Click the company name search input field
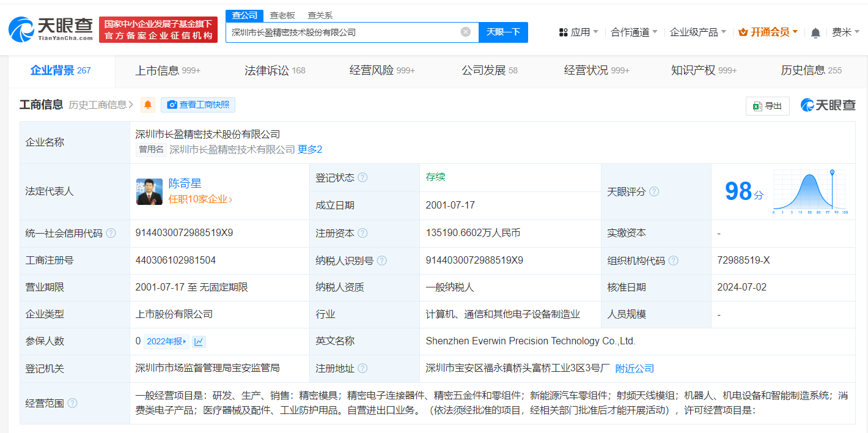Screen dimensions: 868x433 coord(342,32)
